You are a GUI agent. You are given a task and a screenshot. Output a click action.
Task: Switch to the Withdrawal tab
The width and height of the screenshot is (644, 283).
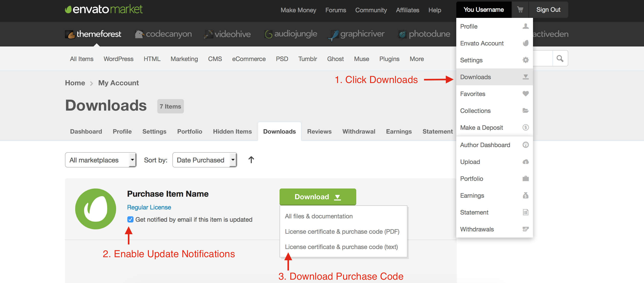coord(359,132)
